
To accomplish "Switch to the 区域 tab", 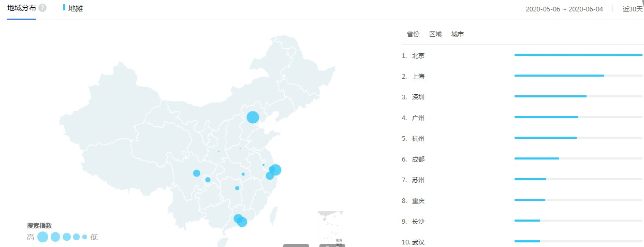I will click(x=435, y=34).
